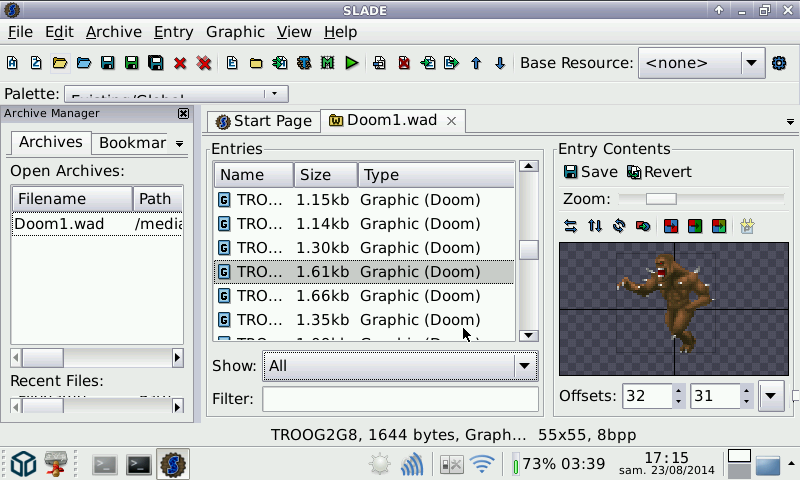Click the Save All stacked floppy icon
This screenshot has height=480, width=800.
[x=156, y=63]
